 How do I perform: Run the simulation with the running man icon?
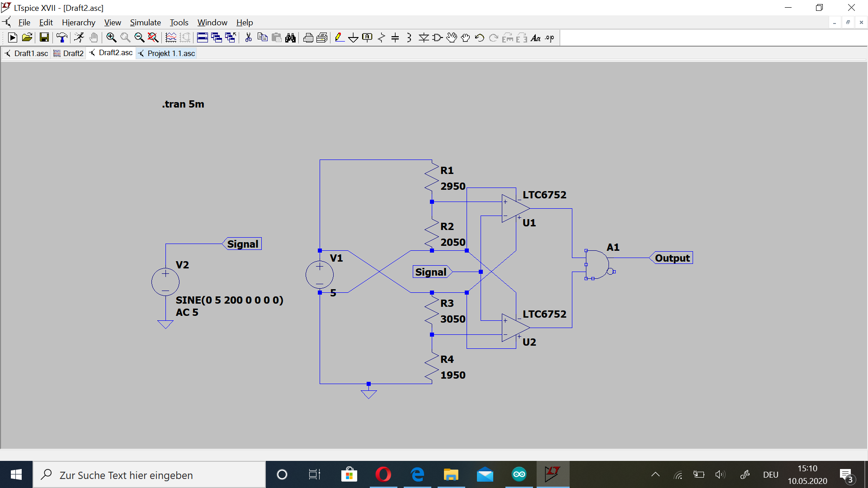79,38
